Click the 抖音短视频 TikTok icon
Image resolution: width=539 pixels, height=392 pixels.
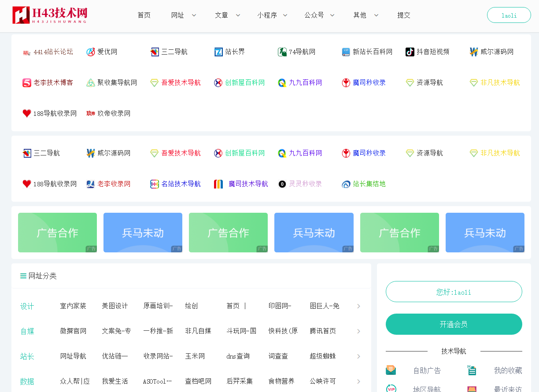(x=410, y=52)
